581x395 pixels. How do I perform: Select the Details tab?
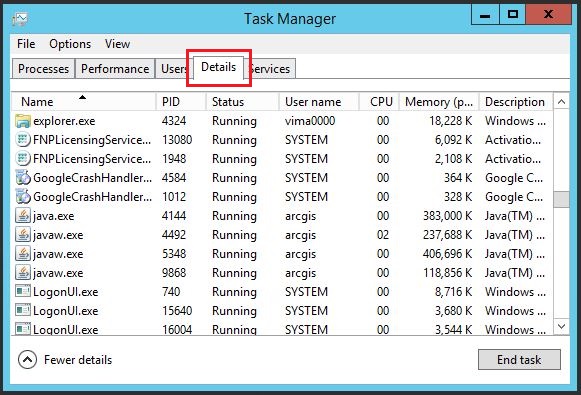point(218,67)
